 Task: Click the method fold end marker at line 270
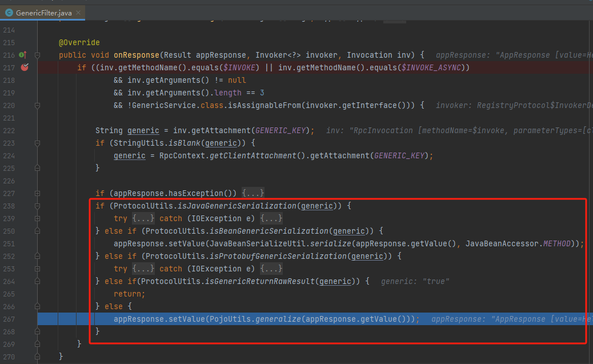click(x=38, y=357)
